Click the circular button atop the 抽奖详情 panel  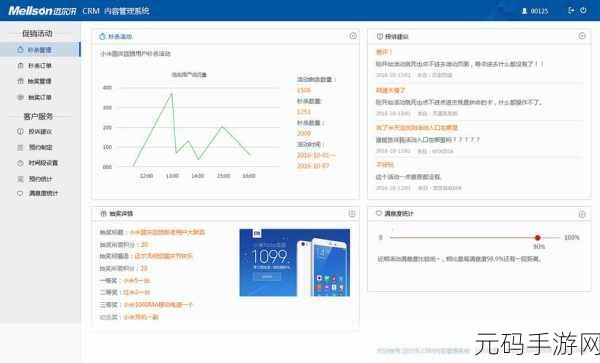[352, 214]
